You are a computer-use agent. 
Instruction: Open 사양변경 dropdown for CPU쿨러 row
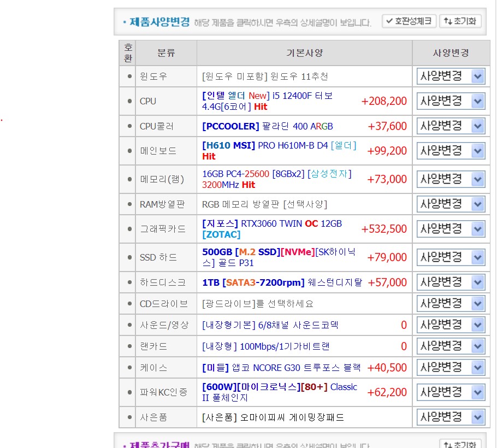[x=451, y=126]
